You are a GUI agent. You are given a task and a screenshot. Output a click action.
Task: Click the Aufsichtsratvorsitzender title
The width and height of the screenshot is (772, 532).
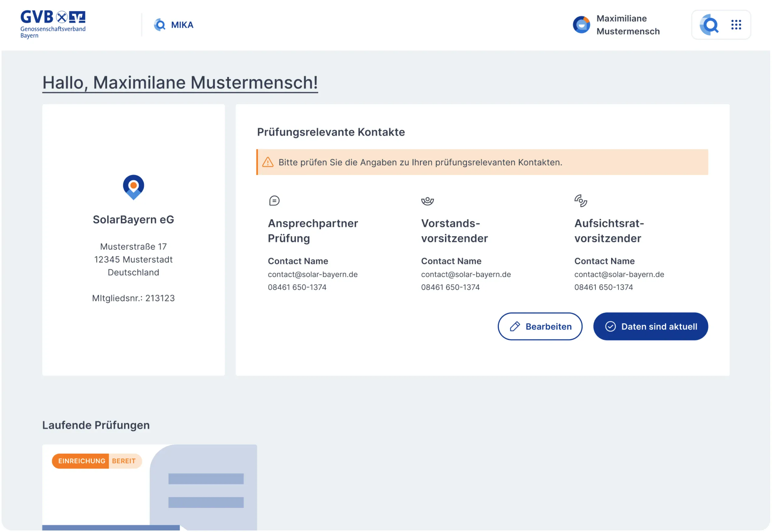609,231
